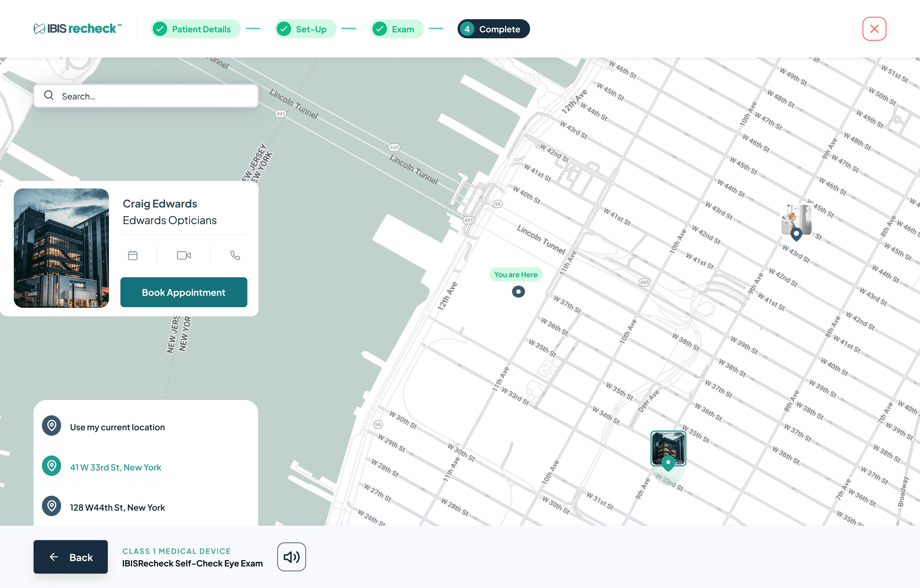The height and width of the screenshot is (588, 920).
Task: Select the address 128 W 44th St, New York
Action: pyautogui.click(x=117, y=507)
